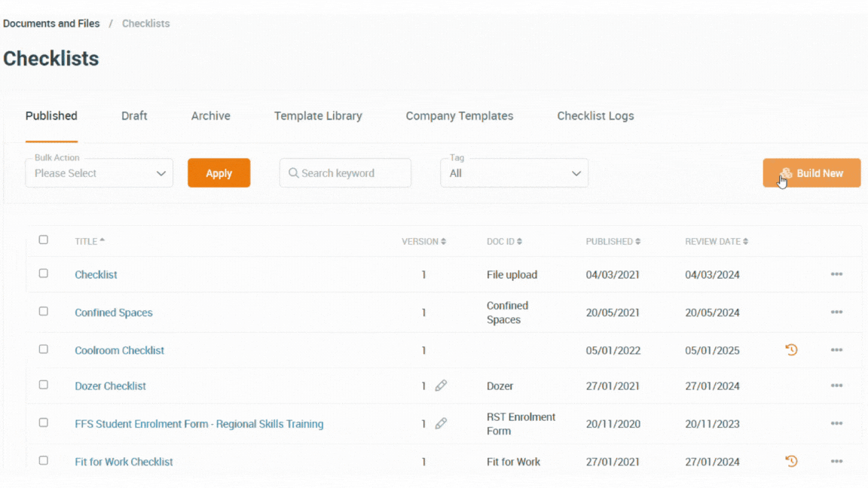Click the edit pencil beside Dozer Checklist version
This screenshot has width=868, height=488.
point(441,386)
